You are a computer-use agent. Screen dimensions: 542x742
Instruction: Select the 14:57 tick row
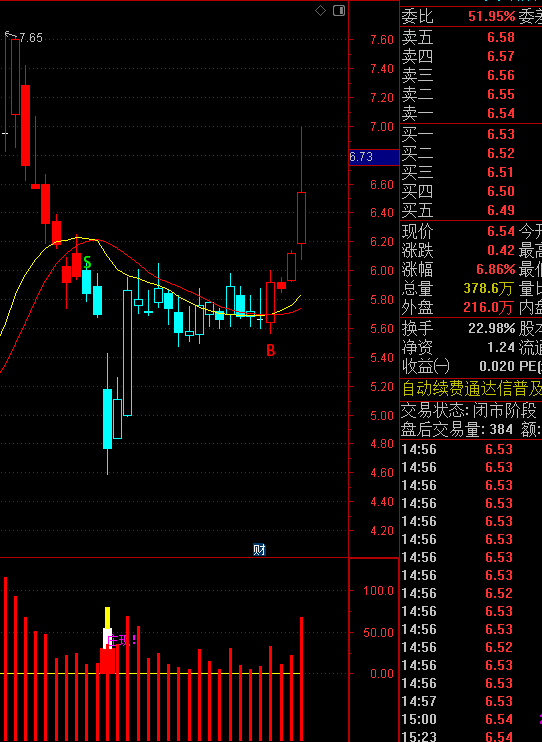[471, 701]
